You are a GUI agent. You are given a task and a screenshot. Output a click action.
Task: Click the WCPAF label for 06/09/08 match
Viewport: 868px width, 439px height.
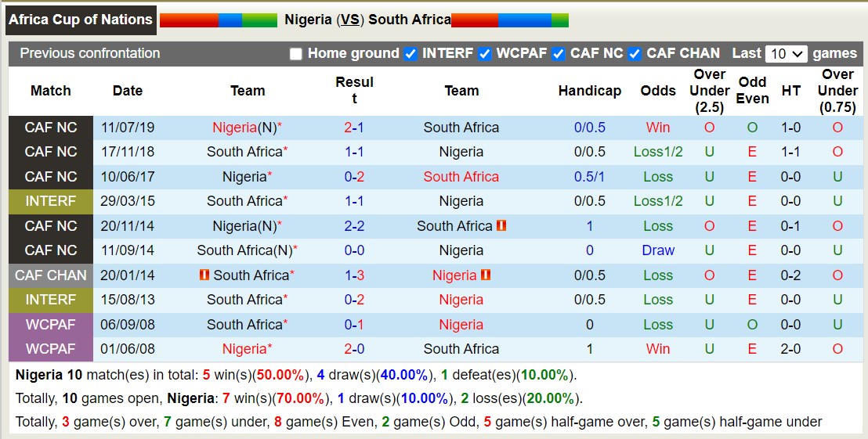(x=51, y=324)
